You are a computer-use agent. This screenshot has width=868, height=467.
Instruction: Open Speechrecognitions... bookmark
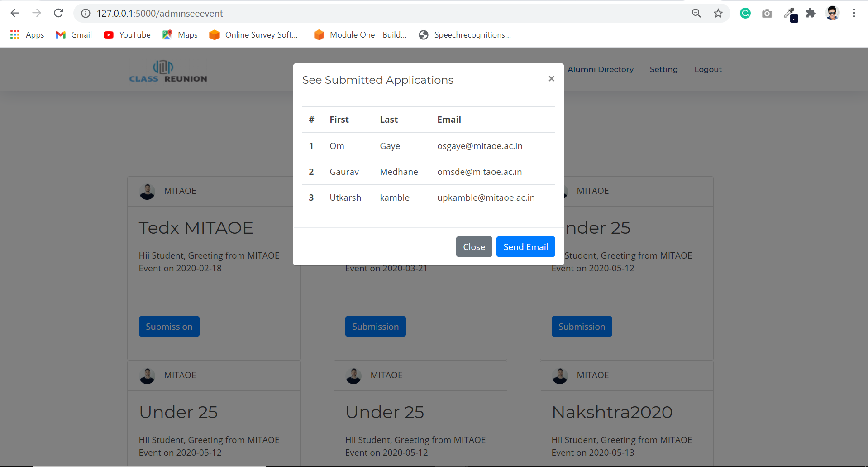465,35
